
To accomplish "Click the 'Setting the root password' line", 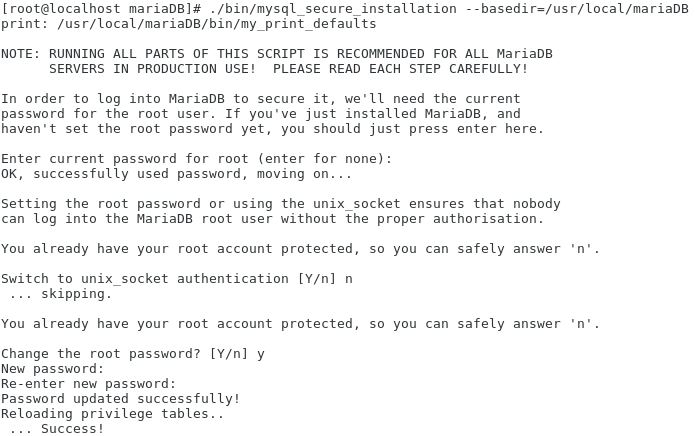I will pyautogui.click(x=281, y=204).
